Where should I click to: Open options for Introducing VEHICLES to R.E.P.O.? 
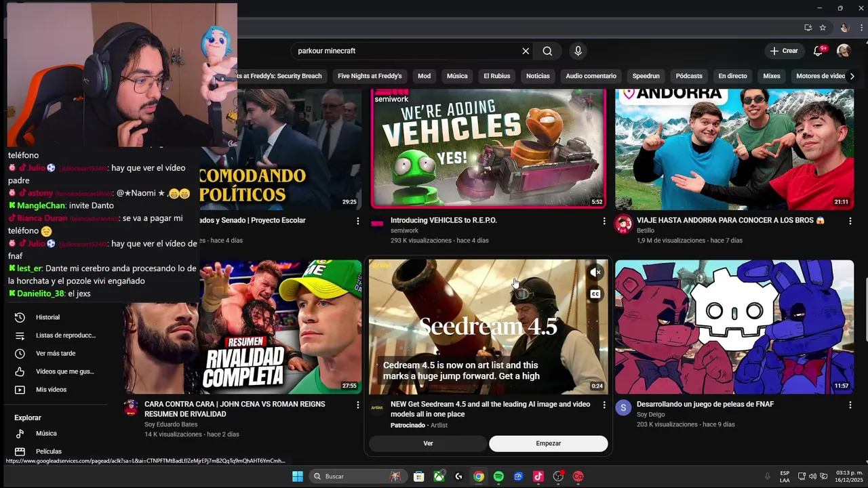[x=604, y=221]
